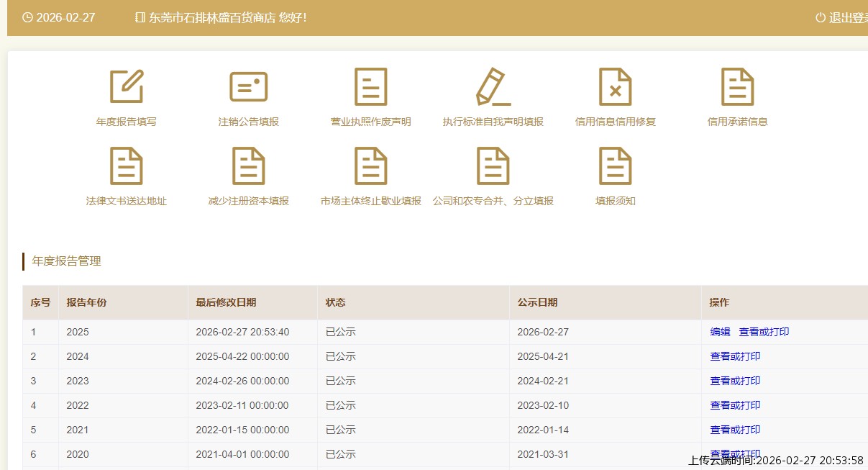Image resolution: width=868 pixels, height=470 pixels.
Task: Click the 信用承诺信息 document icon
Action: click(738, 87)
